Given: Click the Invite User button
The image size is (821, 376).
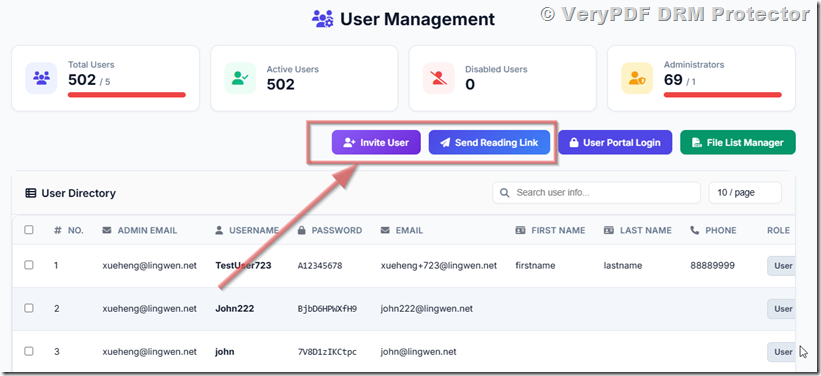Looking at the screenshot, I should pos(376,142).
